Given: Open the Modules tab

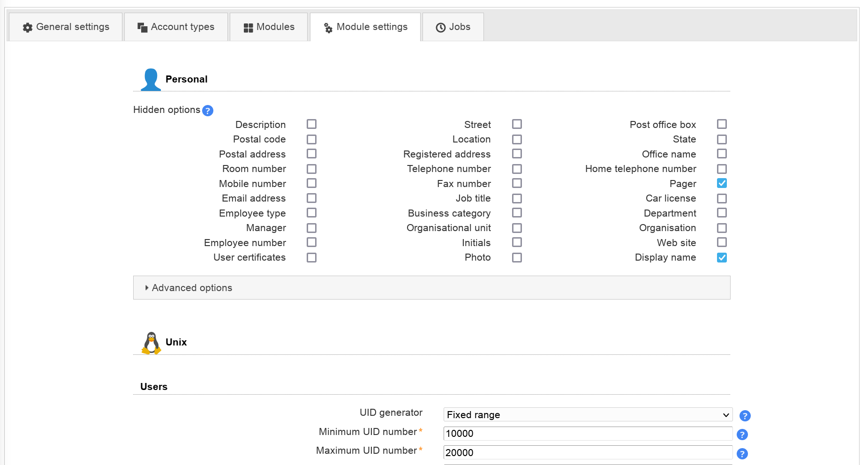Looking at the screenshot, I should click(x=269, y=27).
